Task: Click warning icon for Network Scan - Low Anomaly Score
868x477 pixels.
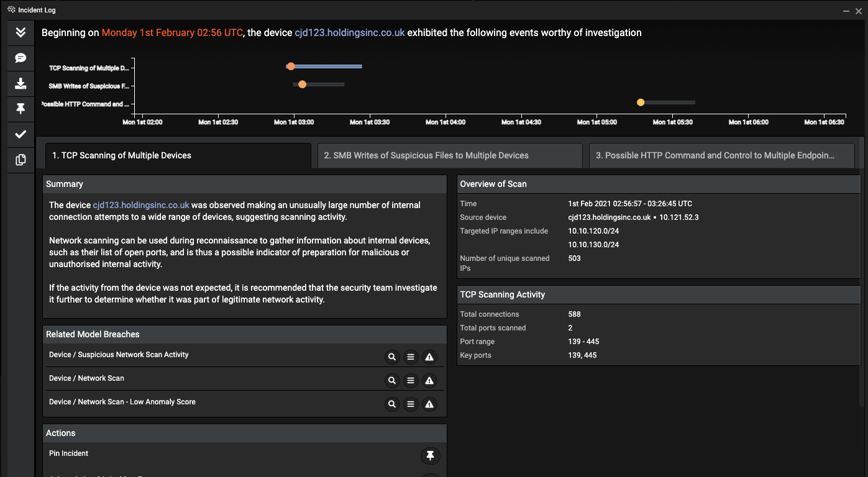Action: (x=429, y=404)
